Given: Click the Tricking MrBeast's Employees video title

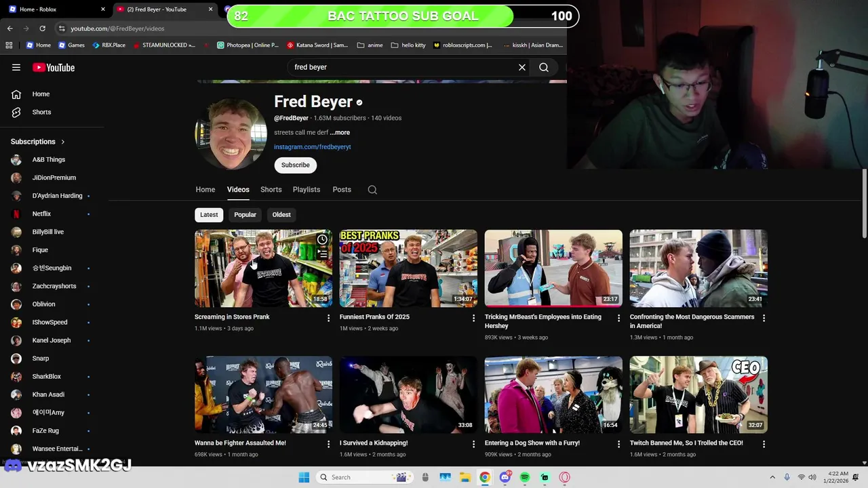Looking at the screenshot, I should 542,321.
